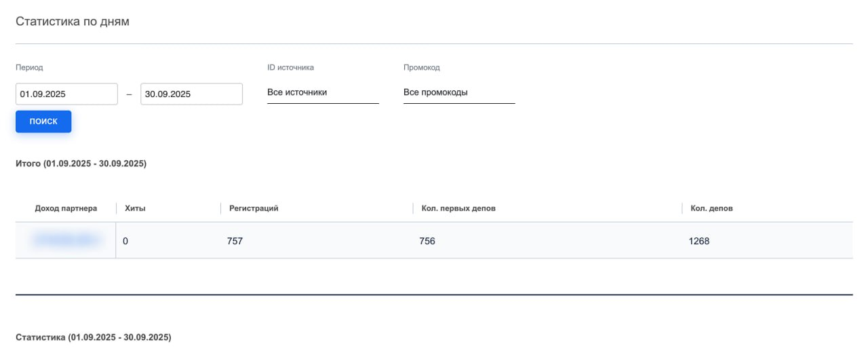The height and width of the screenshot is (357, 868).
Task: Expand the 'Все промокоды' promo code dropdown
Action: coord(459,92)
